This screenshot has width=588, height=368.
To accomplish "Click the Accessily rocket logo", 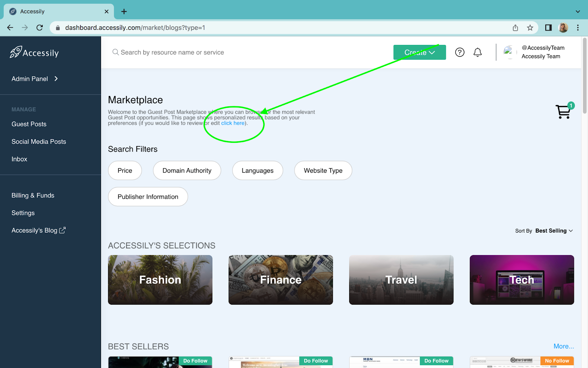I will coord(34,52).
